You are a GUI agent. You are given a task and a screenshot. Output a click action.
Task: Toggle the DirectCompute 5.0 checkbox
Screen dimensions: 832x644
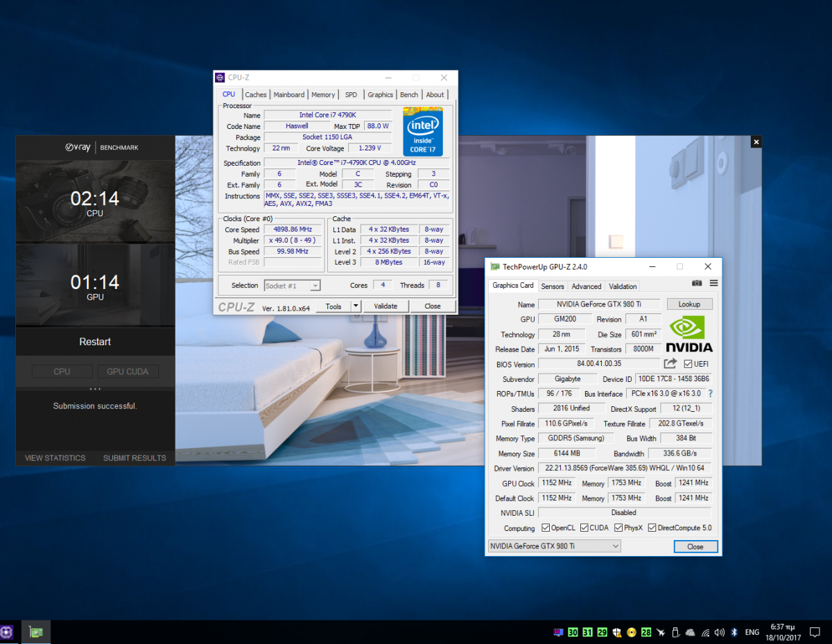652,528
